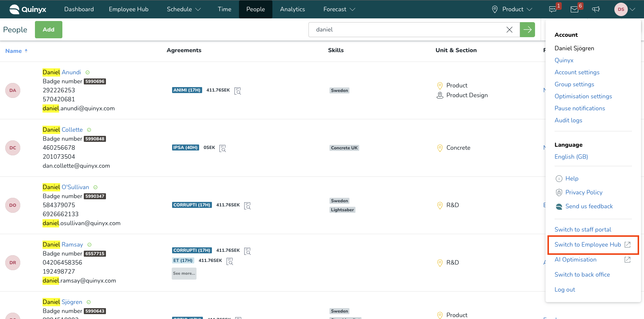
Task: Expand See more agreements for Ramsay
Action: pos(184,274)
